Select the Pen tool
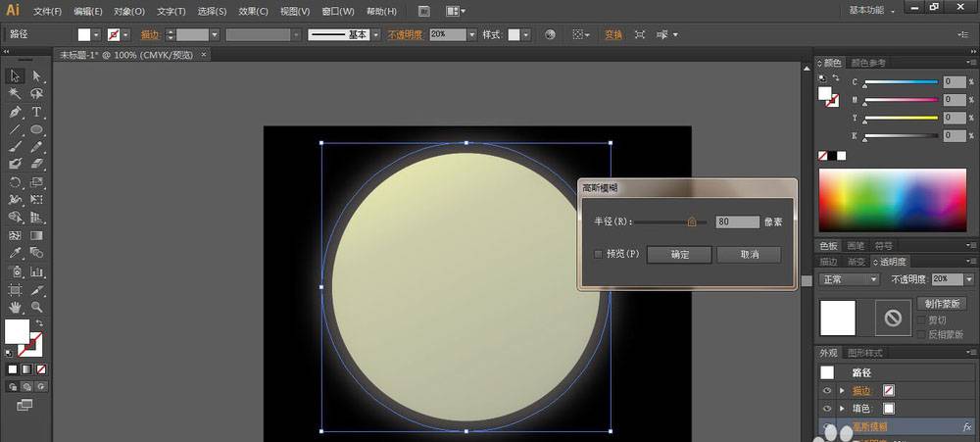This screenshot has width=980, height=442. 16,112
